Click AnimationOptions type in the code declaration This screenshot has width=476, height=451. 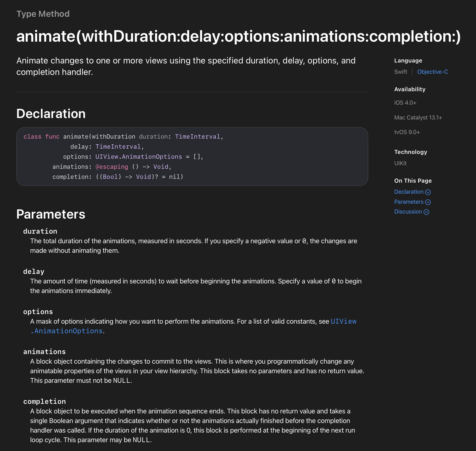click(152, 157)
